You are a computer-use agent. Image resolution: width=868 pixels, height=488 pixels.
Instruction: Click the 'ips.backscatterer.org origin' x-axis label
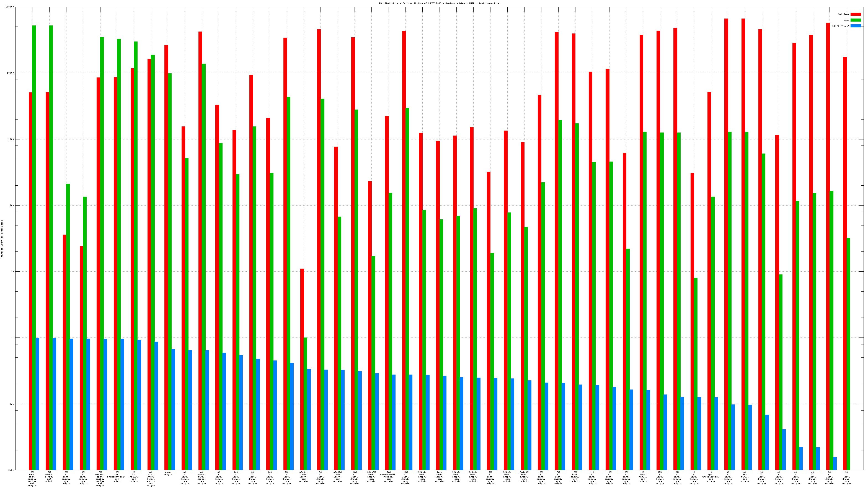point(117,477)
